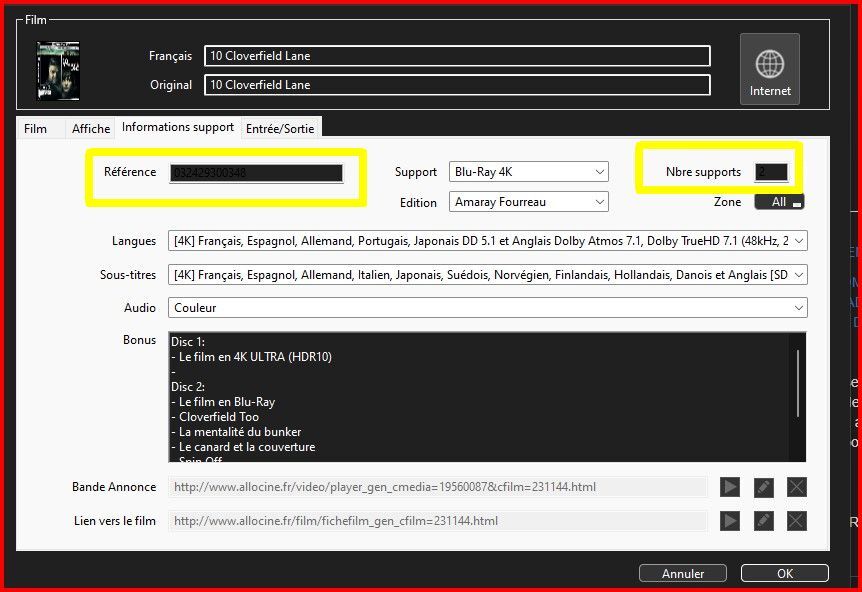Open the Audio dropdown showing Couleur
862x592 pixels.
pyautogui.click(x=488, y=308)
